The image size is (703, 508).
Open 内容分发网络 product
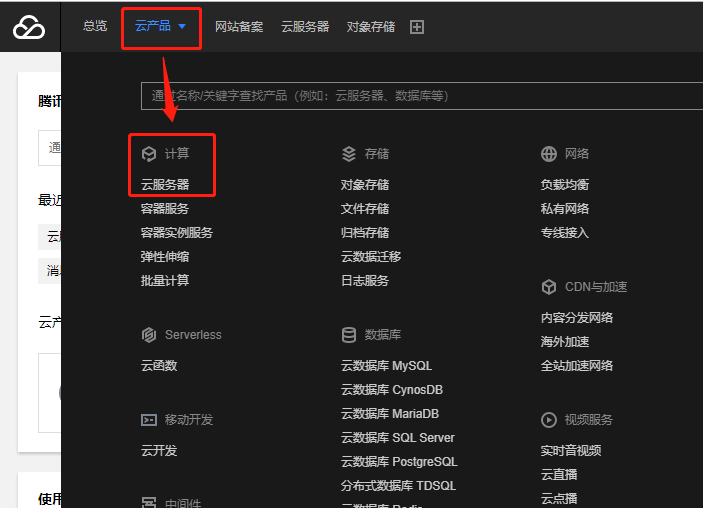click(x=577, y=318)
